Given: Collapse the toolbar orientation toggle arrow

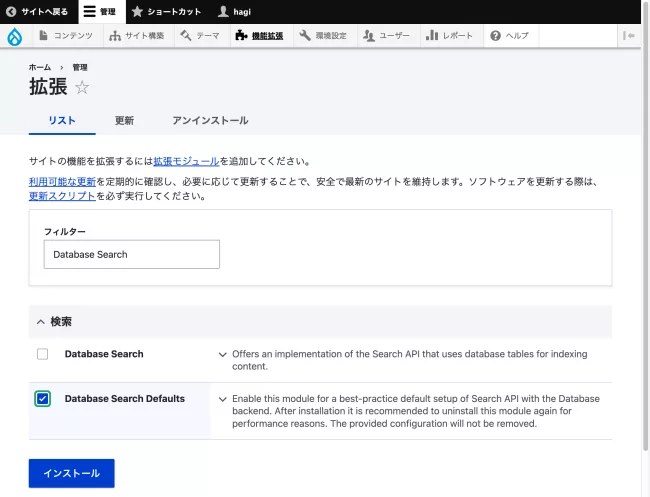Looking at the screenshot, I should tap(629, 36).
